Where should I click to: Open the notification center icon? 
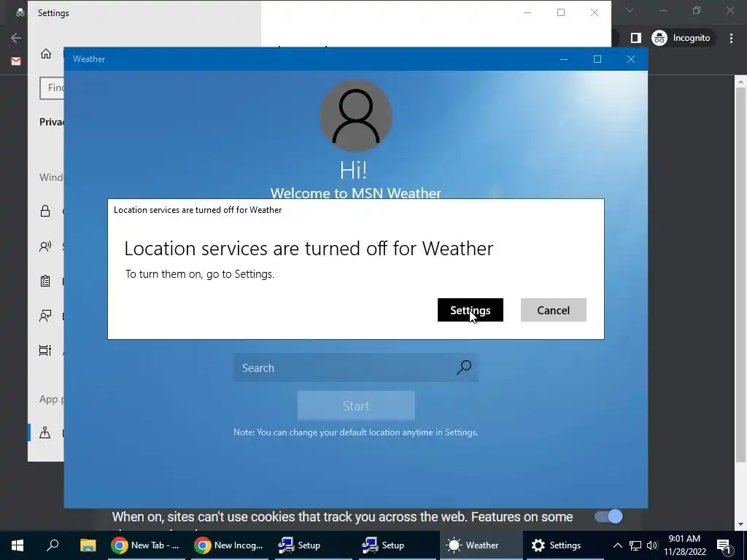tap(724, 545)
